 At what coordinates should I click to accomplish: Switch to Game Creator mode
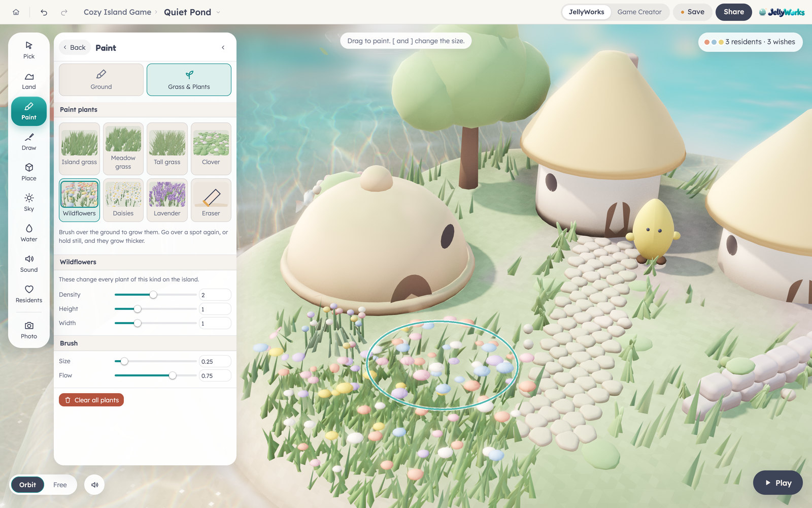pyautogui.click(x=639, y=12)
